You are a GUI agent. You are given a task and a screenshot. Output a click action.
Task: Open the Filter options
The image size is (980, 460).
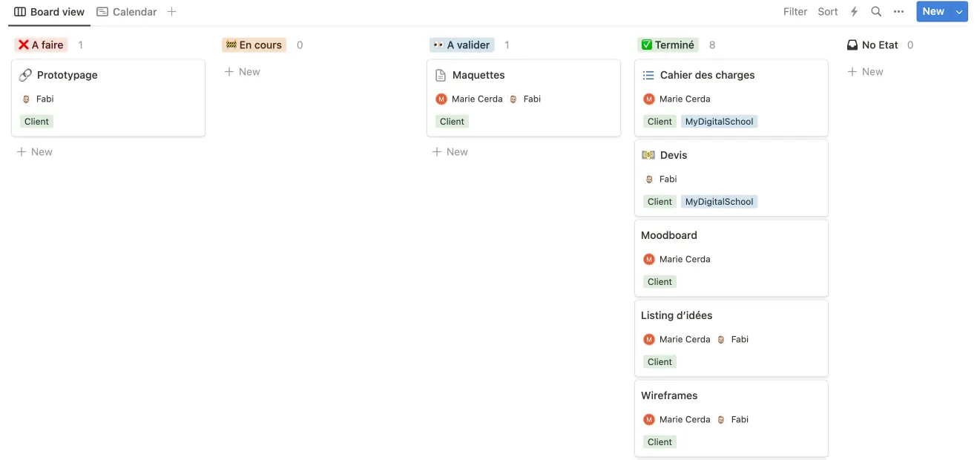pyautogui.click(x=795, y=12)
